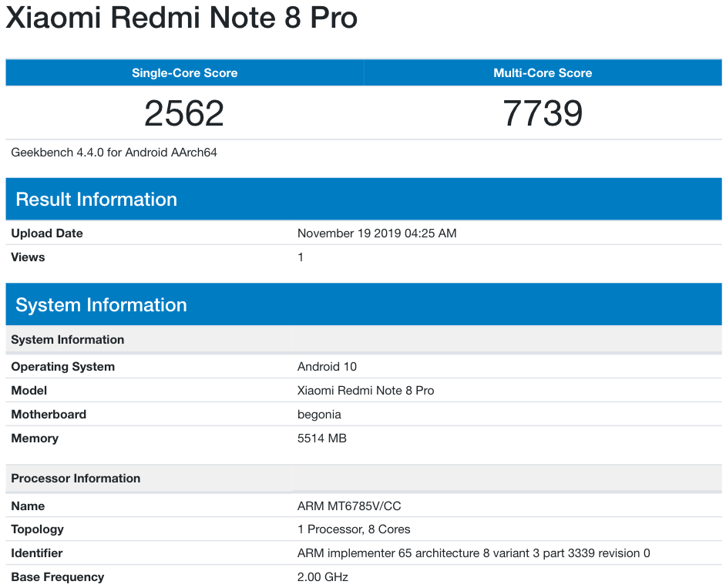Click the Base Frequency value 2.00 GHz

pyautogui.click(x=321, y=576)
